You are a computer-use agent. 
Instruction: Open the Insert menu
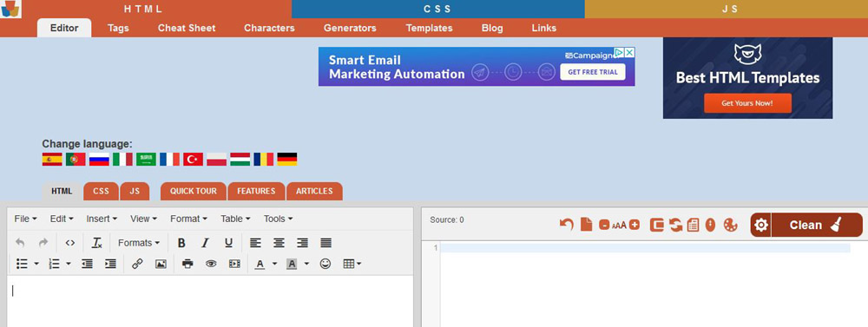pos(102,219)
